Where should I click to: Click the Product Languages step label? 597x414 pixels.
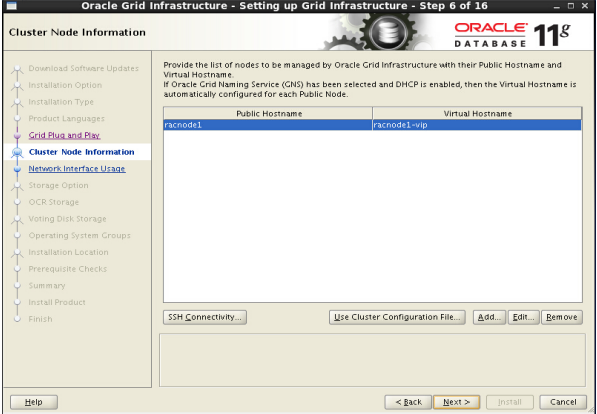point(66,119)
